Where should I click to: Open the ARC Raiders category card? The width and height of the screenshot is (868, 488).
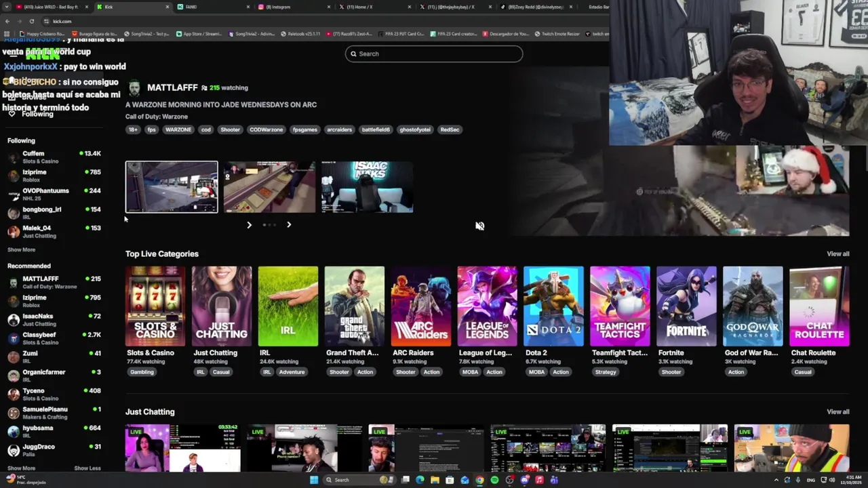(x=421, y=306)
